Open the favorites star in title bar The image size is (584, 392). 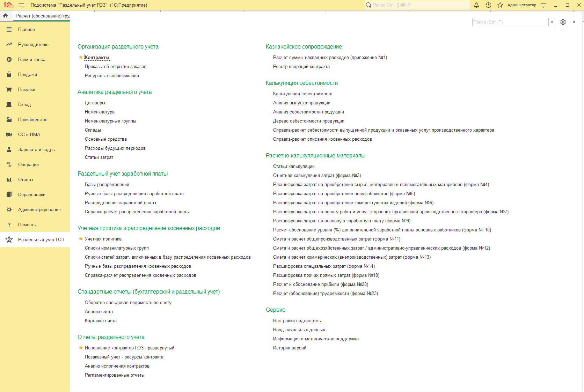[x=500, y=5]
